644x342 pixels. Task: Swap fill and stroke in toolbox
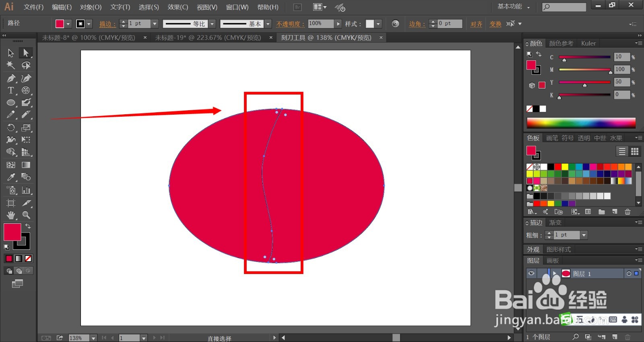(x=28, y=226)
